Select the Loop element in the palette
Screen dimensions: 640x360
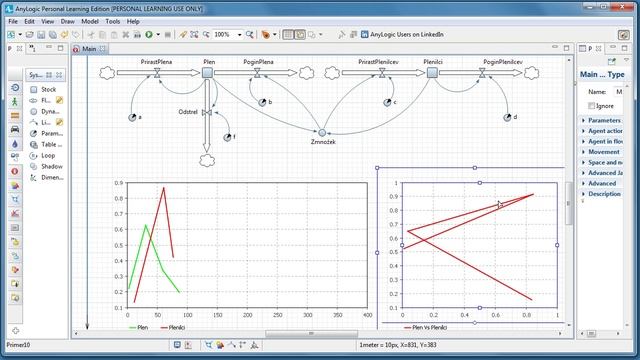pos(42,156)
